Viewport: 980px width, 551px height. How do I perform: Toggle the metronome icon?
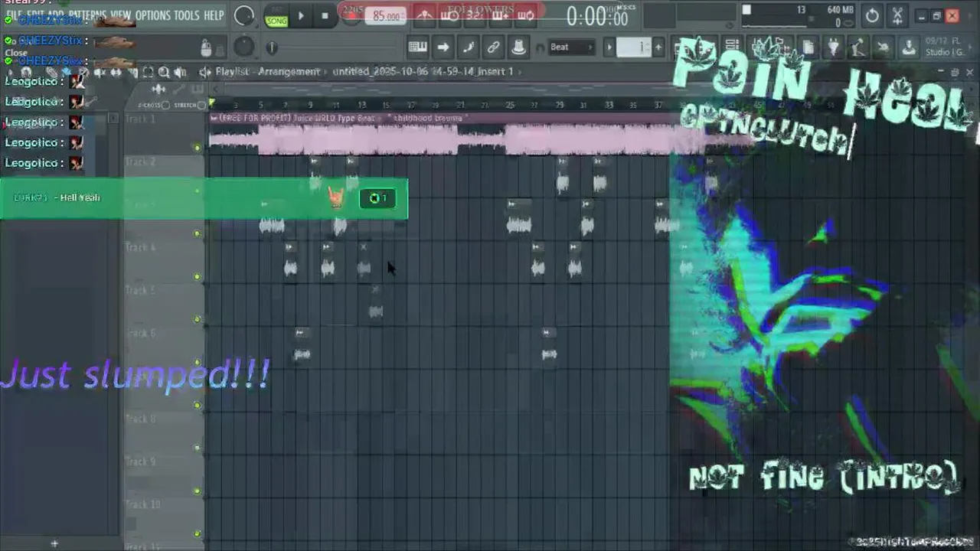(x=424, y=15)
